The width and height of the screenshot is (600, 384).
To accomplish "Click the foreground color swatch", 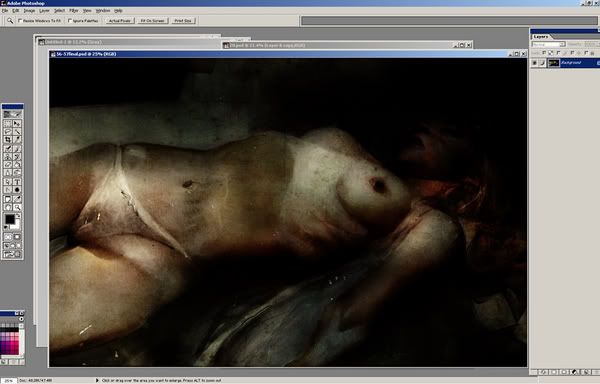I will [10, 219].
